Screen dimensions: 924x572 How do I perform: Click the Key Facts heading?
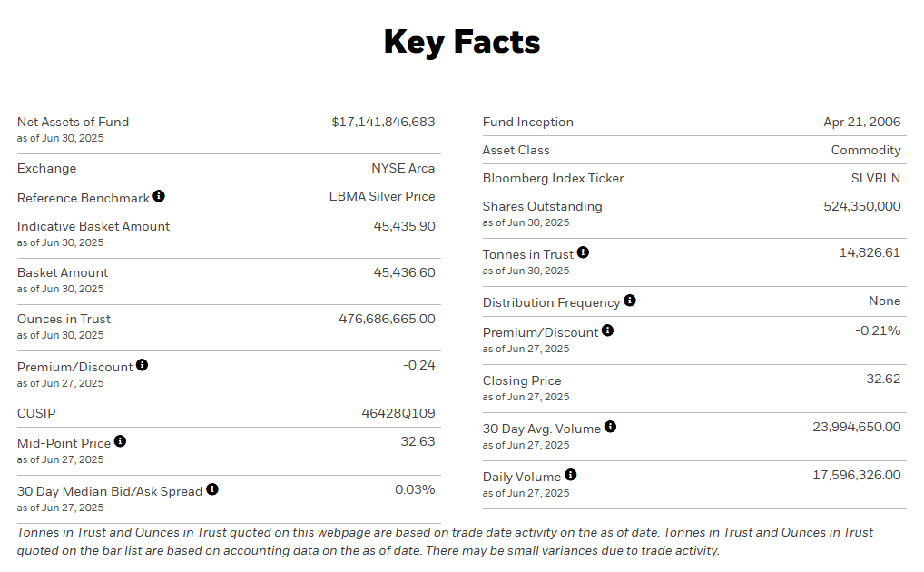coord(461,42)
